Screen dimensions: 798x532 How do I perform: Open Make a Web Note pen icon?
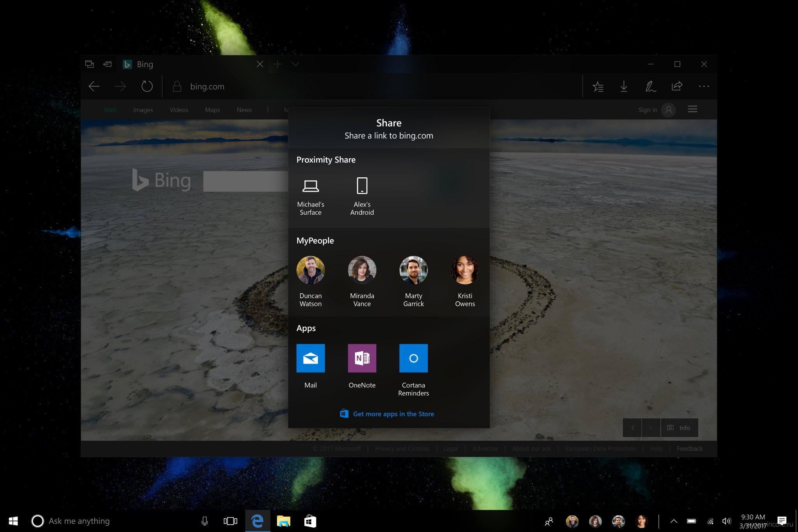650,86
